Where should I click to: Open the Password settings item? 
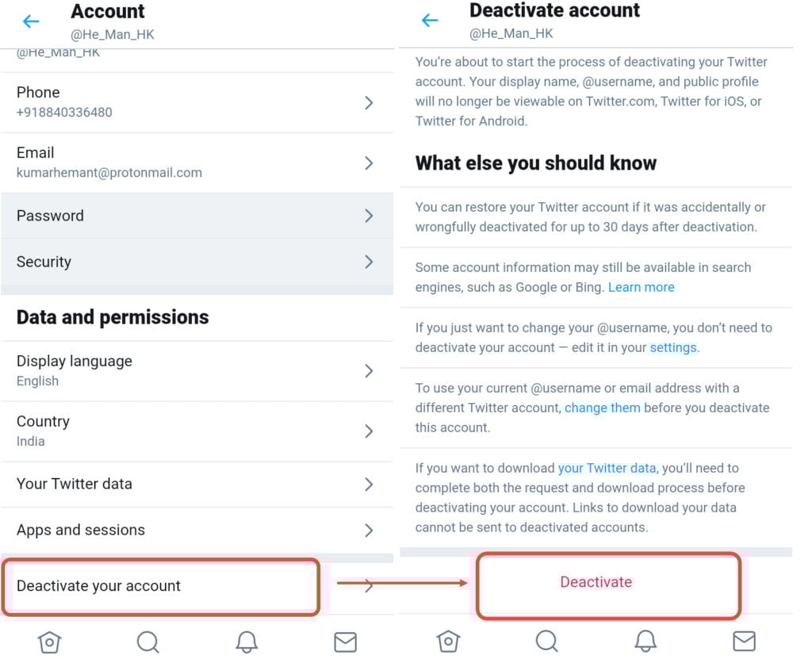point(197,216)
